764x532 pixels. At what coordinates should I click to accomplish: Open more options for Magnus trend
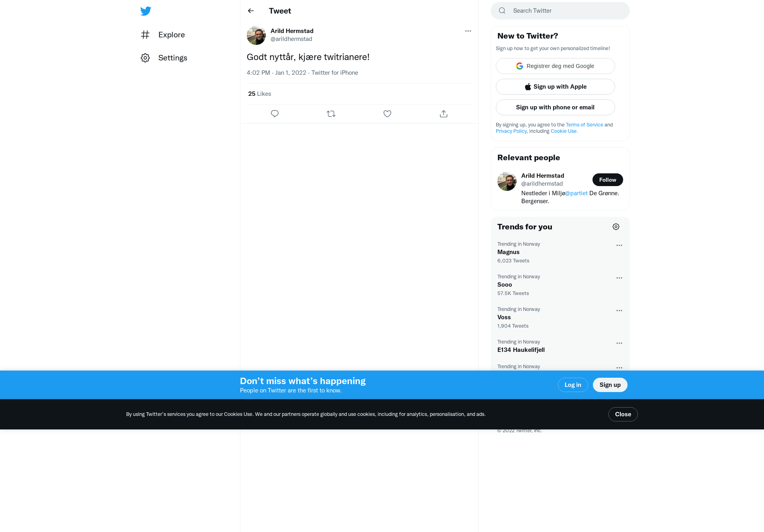pyautogui.click(x=619, y=245)
